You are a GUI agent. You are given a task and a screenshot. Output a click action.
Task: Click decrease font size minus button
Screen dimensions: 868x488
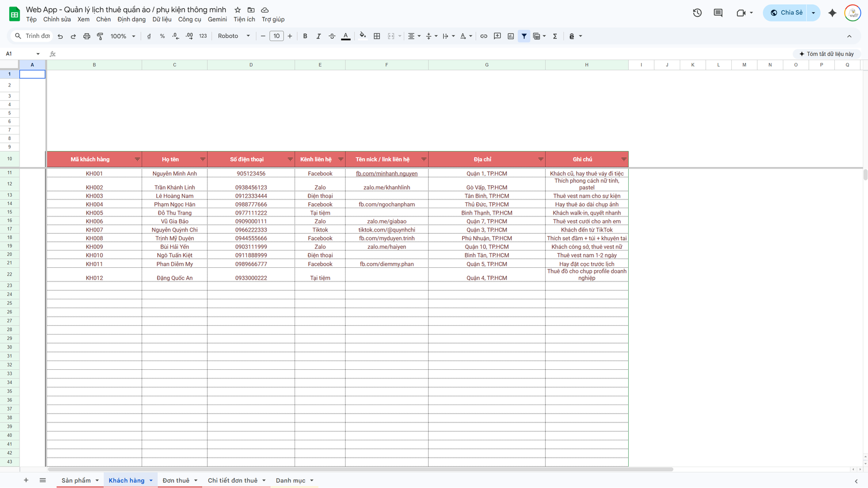click(x=263, y=36)
